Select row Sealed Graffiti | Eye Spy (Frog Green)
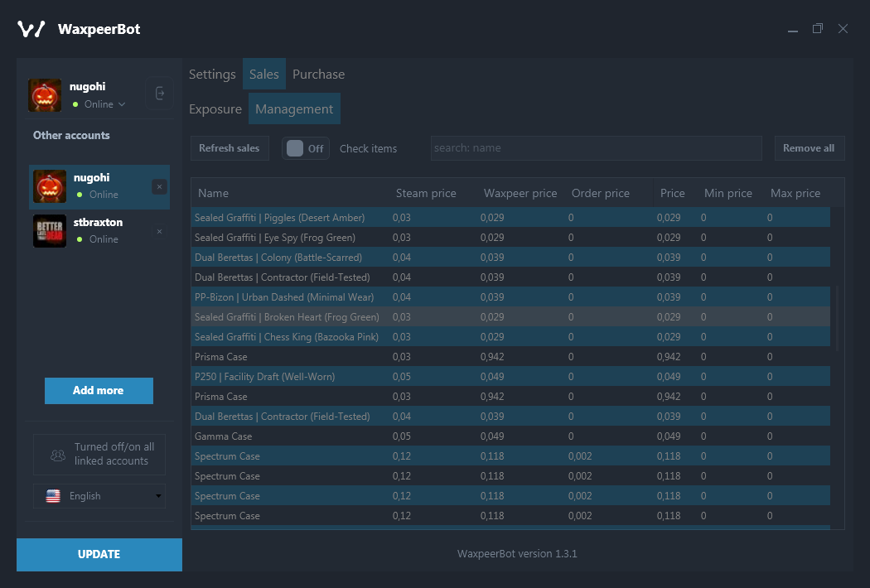870x588 pixels. (510, 238)
